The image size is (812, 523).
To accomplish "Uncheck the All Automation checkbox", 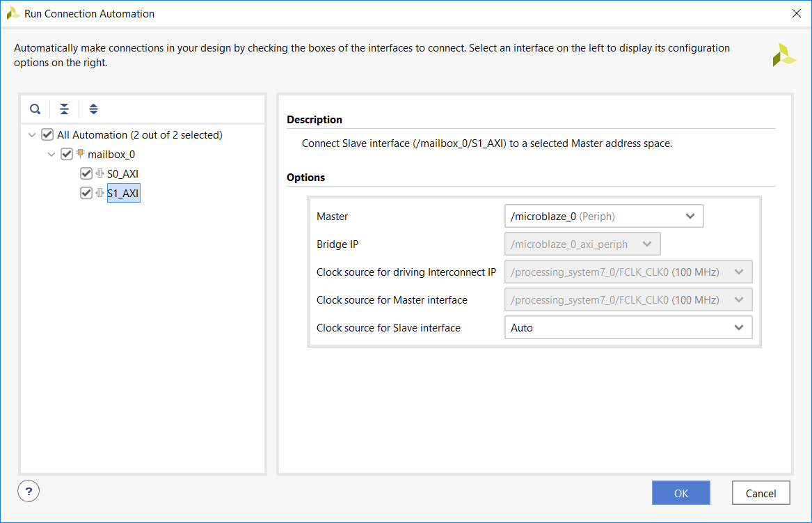I will tap(47, 134).
